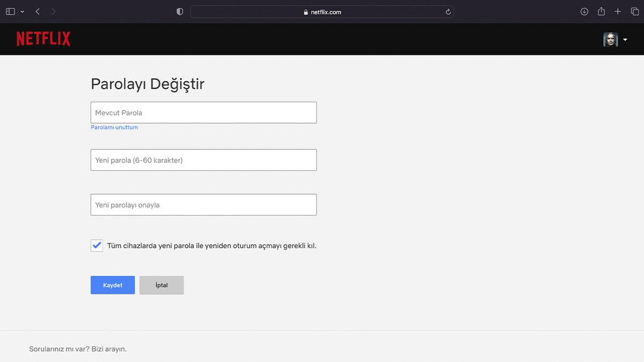Image resolution: width=644 pixels, height=362 pixels.
Task: Click the forward navigation arrow
Action: point(53,11)
